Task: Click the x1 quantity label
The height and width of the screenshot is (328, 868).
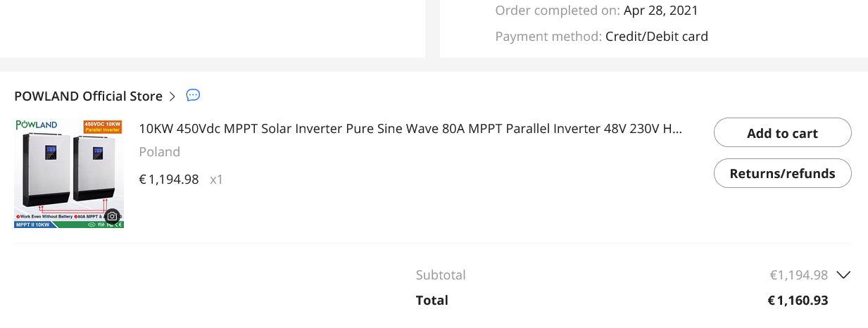Action: 217,179
